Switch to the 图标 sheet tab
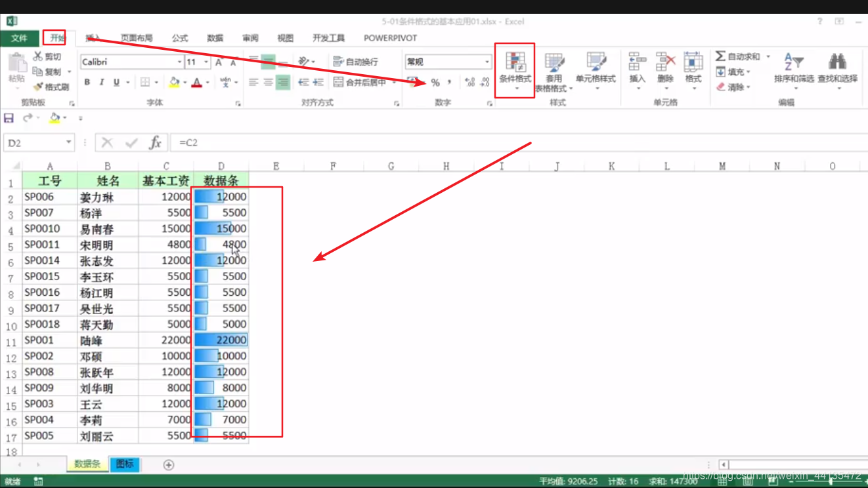 click(125, 464)
